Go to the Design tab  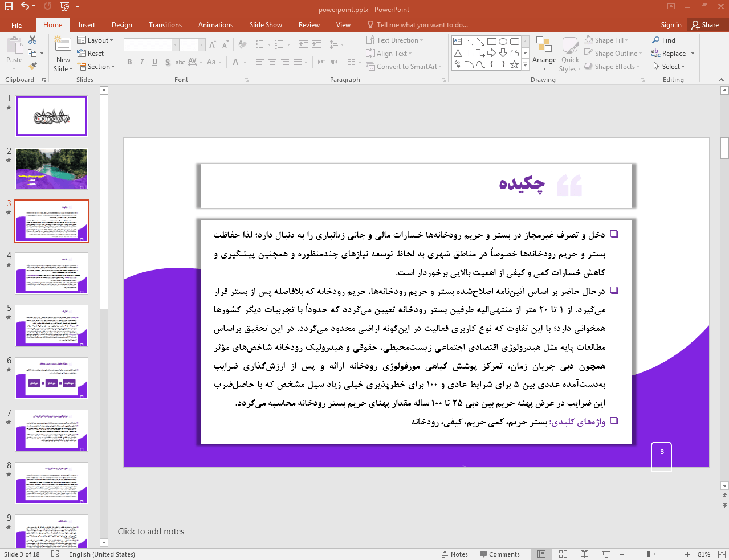[x=121, y=25]
